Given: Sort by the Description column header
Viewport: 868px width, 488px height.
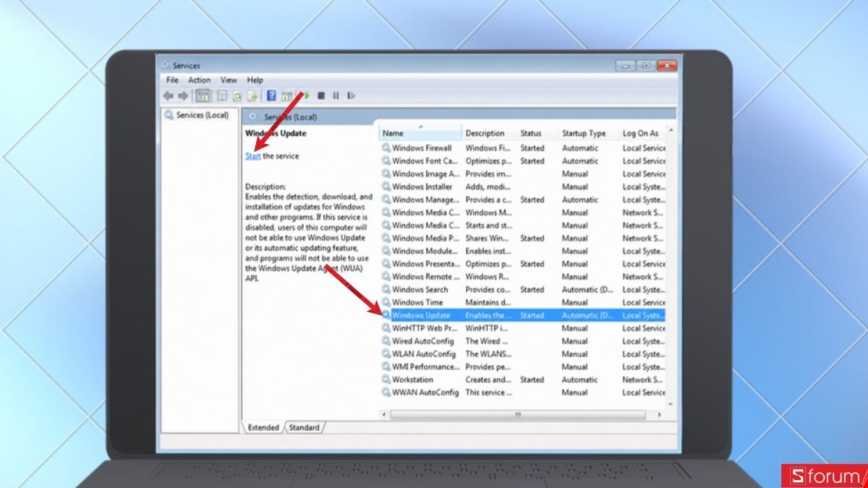Looking at the screenshot, I should coord(489,133).
